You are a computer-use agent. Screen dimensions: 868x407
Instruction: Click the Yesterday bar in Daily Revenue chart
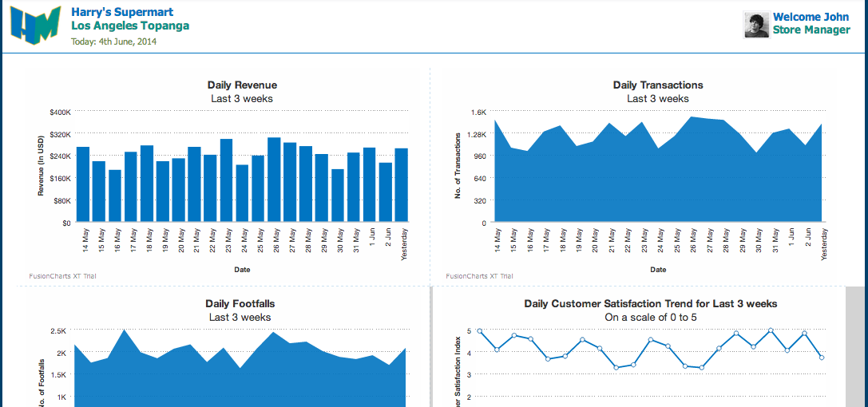pyautogui.click(x=401, y=185)
